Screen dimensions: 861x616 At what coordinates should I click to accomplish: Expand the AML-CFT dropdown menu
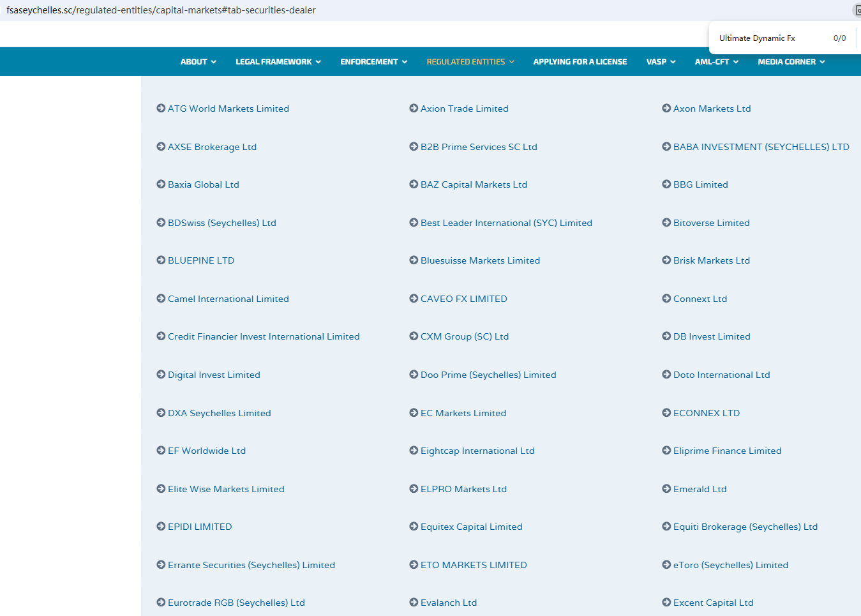point(717,62)
